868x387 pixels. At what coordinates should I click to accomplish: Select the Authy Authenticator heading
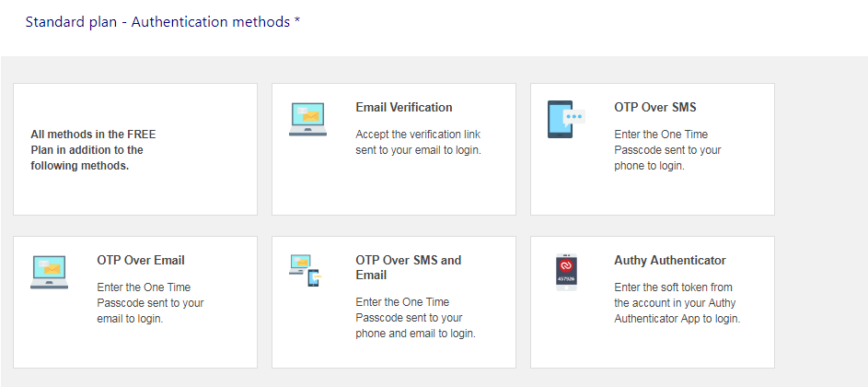670,260
